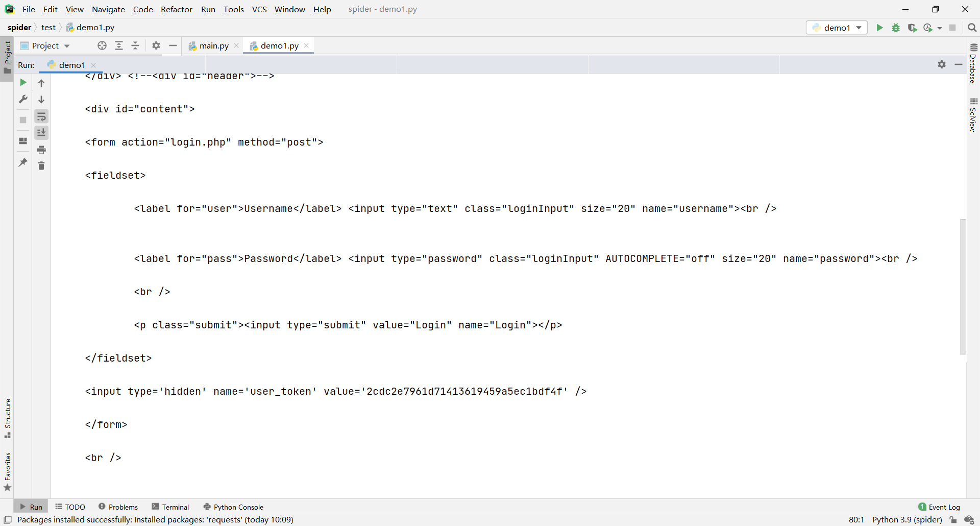Open the Event Log
Screen dimensions: 980x526
(939, 507)
